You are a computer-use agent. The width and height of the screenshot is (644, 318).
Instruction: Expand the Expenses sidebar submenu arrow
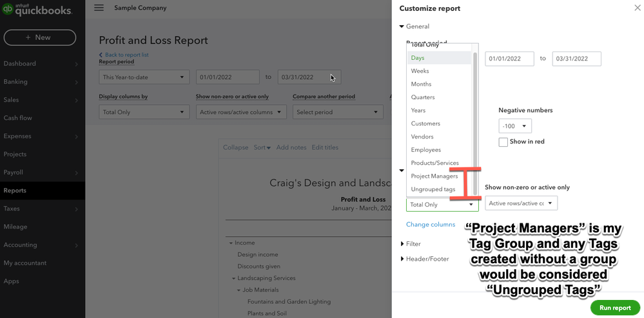77,136
